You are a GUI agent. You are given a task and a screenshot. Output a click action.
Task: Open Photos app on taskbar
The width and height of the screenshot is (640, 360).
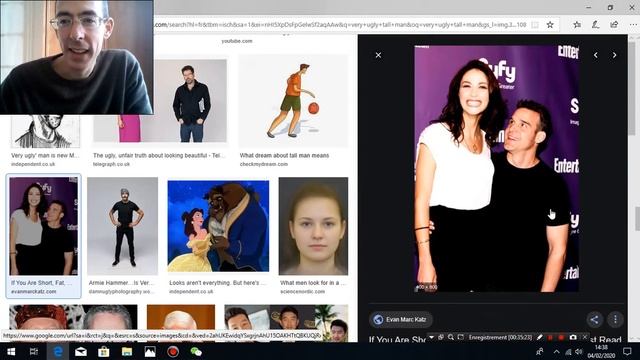tap(150, 351)
